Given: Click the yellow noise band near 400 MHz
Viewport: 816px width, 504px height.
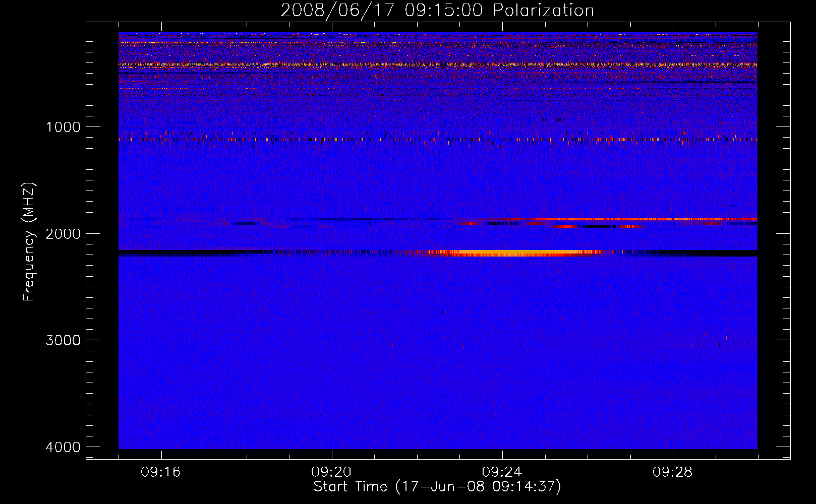Looking at the screenshot, I should (438, 65).
